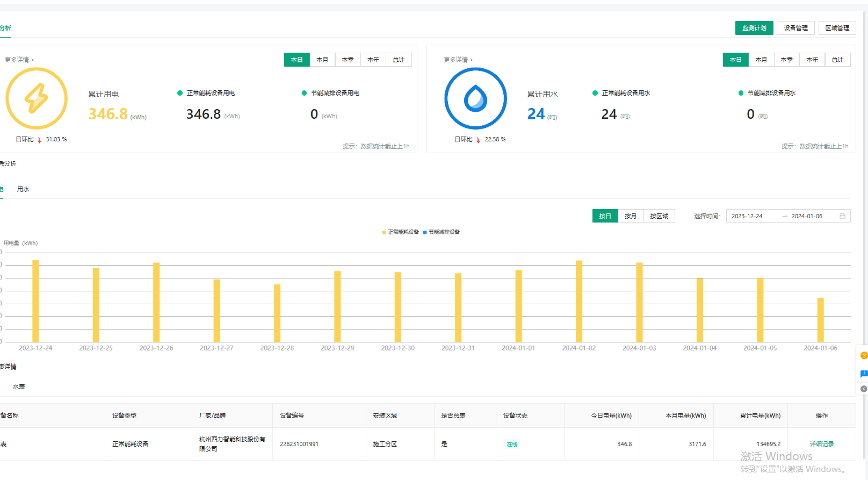Image resolution: width=868 pixels, height=480 pixels.
Task: Click 节能减排设备用水 label
Action: 772,93
